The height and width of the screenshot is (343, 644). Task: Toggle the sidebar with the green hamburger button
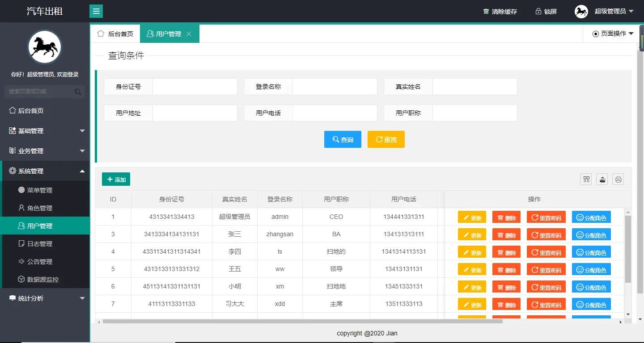coord(96,11)
